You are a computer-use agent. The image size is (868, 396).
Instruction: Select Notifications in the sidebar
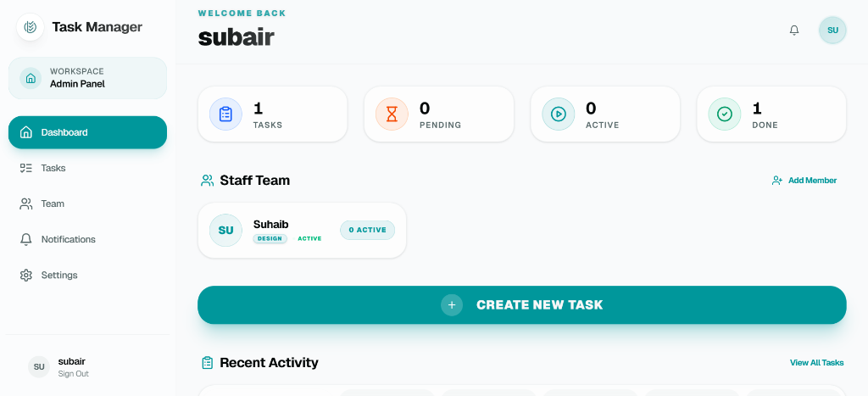[68, 239]
